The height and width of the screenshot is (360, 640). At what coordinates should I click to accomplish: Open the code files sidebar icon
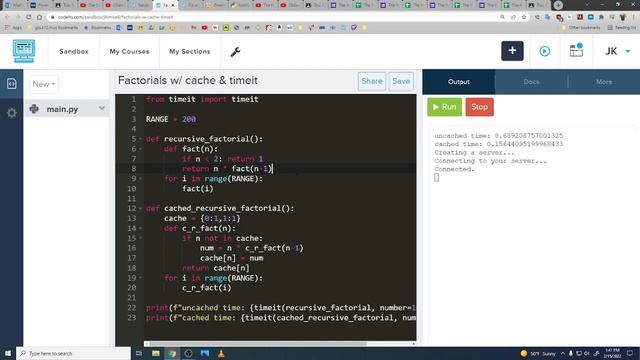[11, 84]
